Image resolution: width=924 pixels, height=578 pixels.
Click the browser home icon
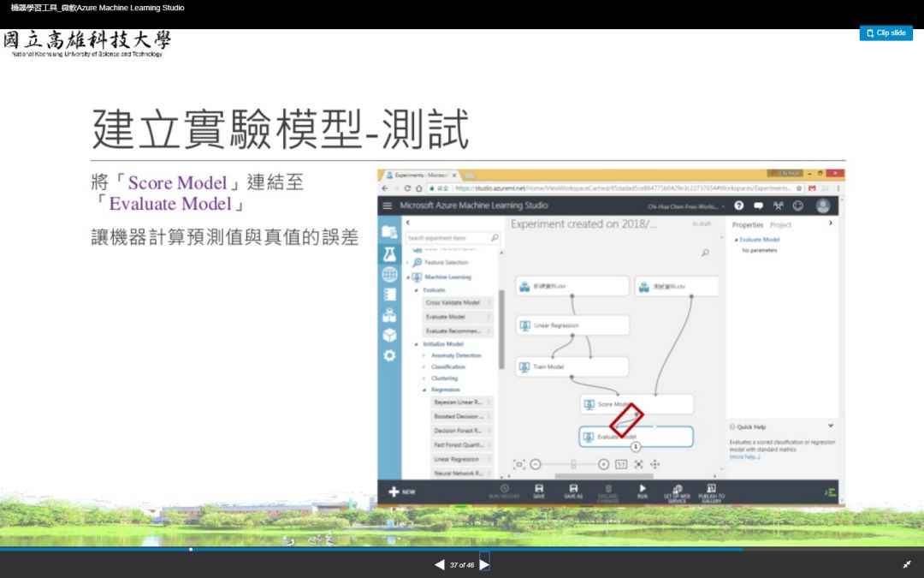coord(419,188)
